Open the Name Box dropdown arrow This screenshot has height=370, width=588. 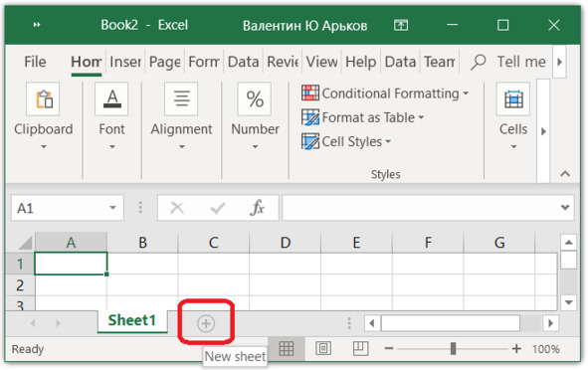click(112, 208)
